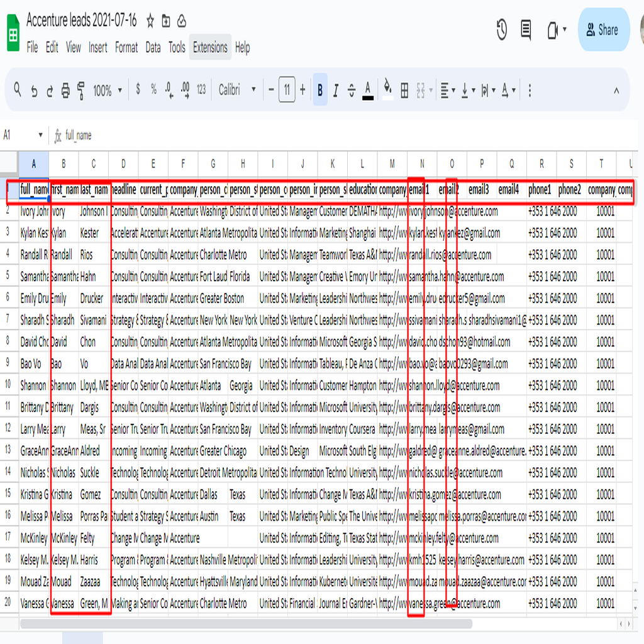The width and height of the screenshot is (644, 644).
Task: Click the Share button
Action: click(604, 30)
